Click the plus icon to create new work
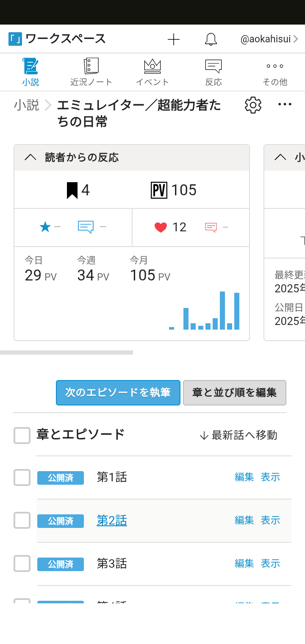 pyautogui.click(x=174, y=39)
